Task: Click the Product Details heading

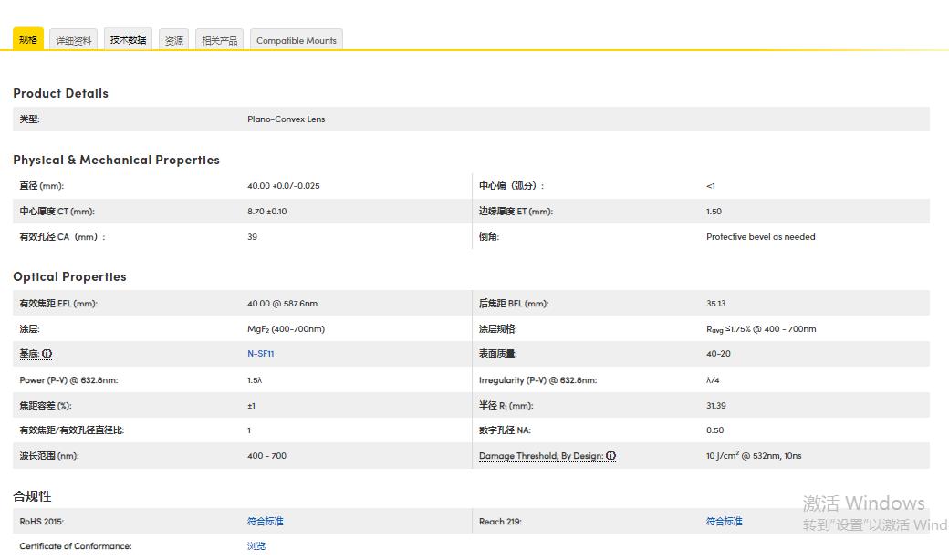Action: click(x=60, y=93)
